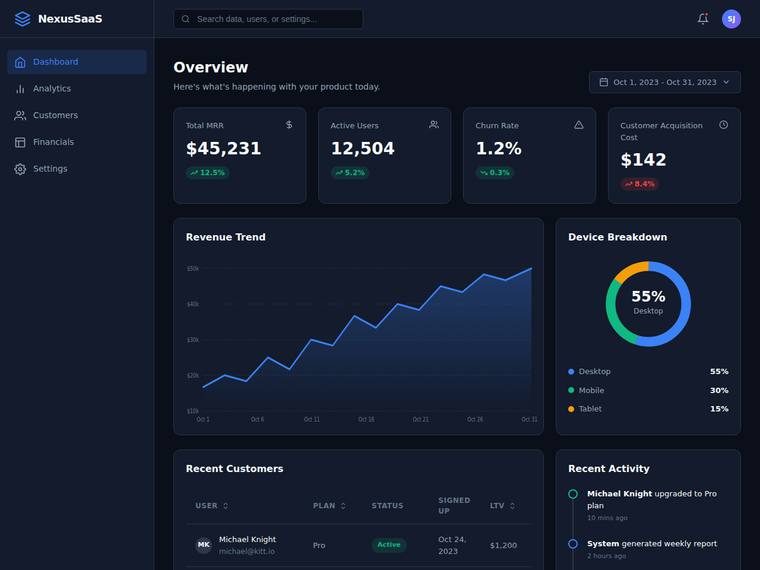The height and width of the screenshot is (570, 760).
Task: Click the MK avatar for Michael Knight
Action: [x=204, y=545]
